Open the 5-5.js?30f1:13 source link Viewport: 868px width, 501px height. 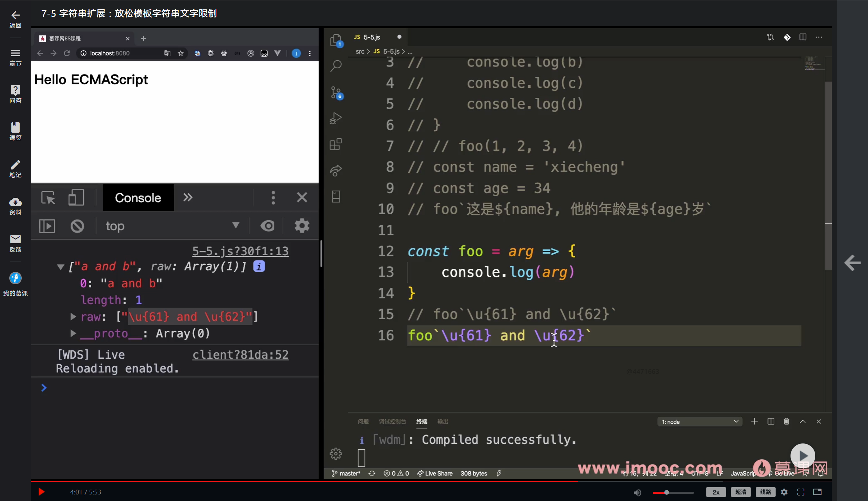pyautogui.click(x=240, y=251)
